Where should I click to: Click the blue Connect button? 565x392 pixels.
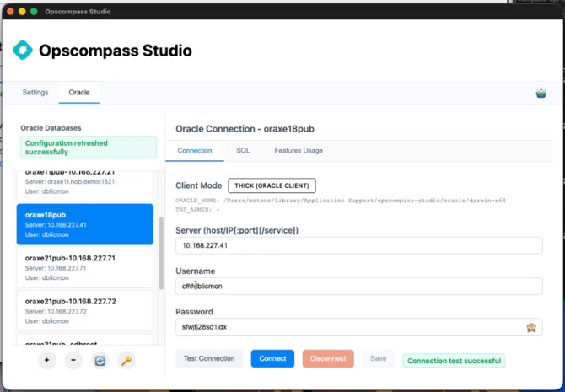pos(272,358)
